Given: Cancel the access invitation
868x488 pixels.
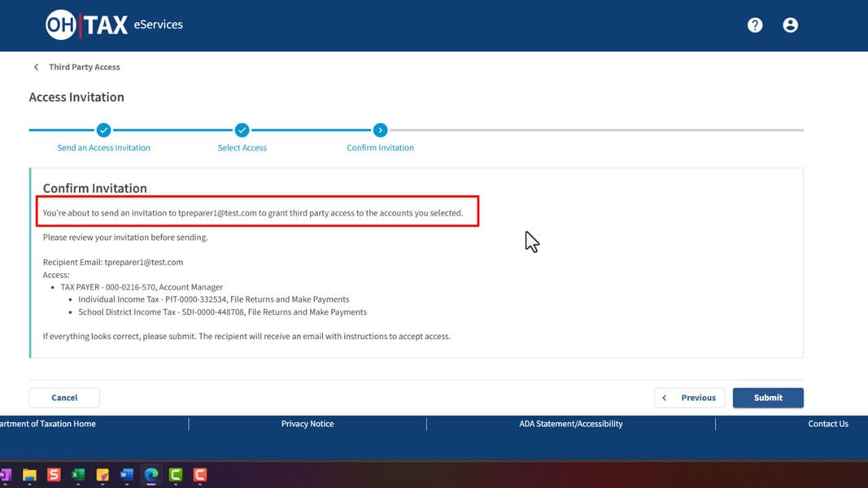Looking at the screenshot, I should [64, 397].
